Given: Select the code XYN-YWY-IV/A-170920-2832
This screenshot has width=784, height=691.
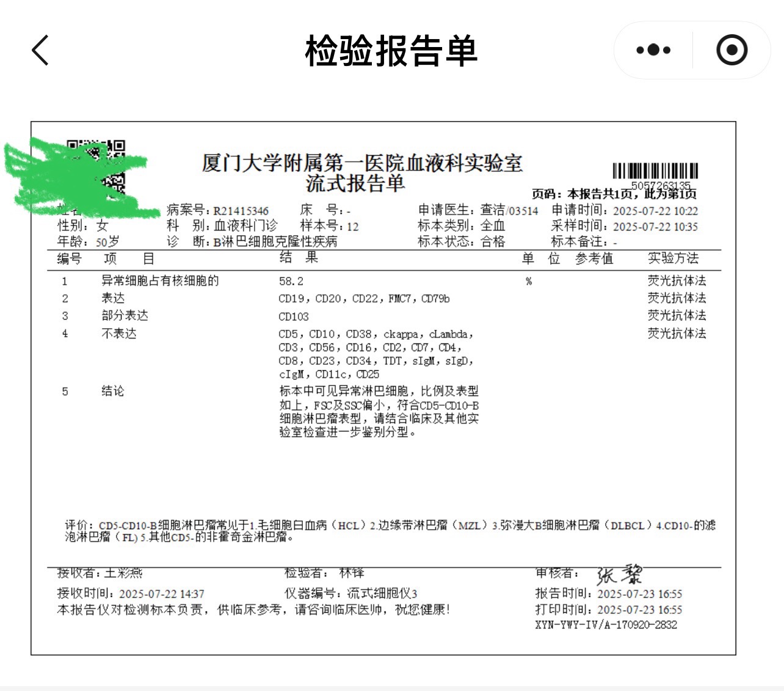Looking at the screenshot, I should pos(606,625).
